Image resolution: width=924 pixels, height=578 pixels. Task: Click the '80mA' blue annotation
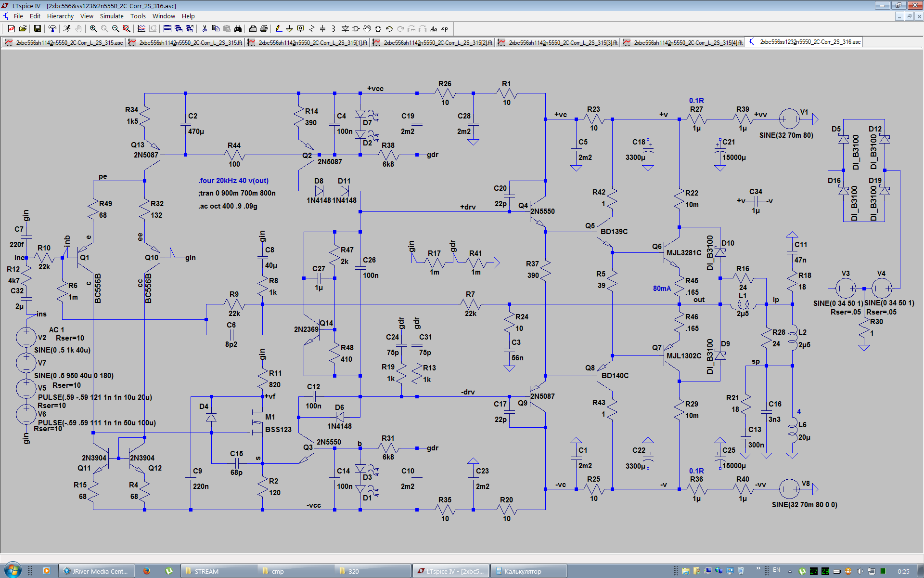[662, 289]
